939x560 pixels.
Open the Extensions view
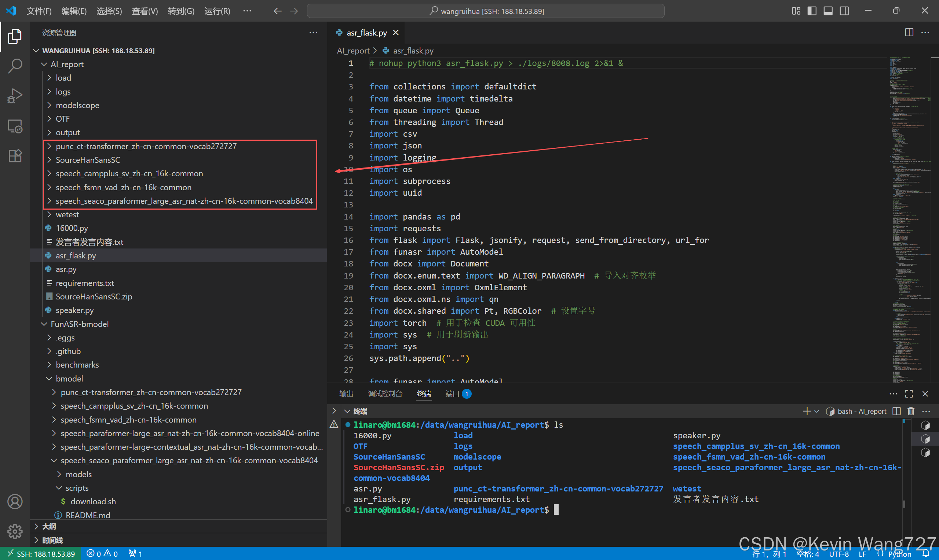pos(15,155)
